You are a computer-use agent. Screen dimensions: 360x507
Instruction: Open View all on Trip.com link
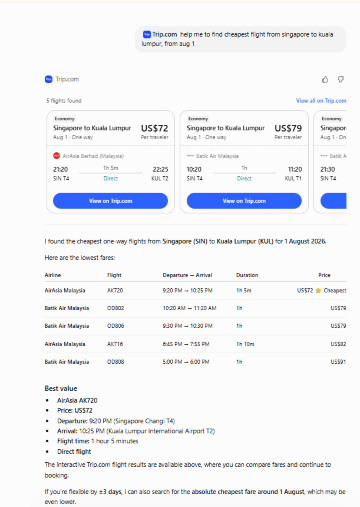pyautogui.click(x=321, y=100)
